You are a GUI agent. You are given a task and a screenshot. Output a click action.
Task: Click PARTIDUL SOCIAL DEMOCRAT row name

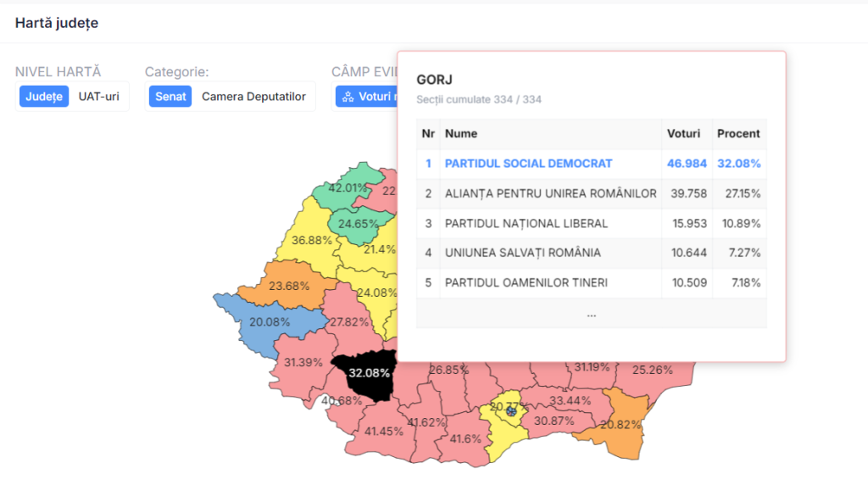click(528, 164)
